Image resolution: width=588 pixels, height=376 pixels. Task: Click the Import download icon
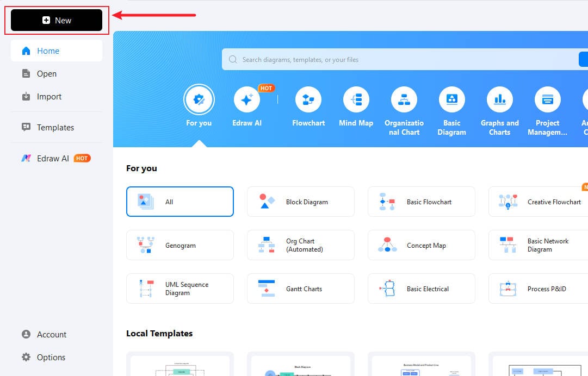coord(26,96)
